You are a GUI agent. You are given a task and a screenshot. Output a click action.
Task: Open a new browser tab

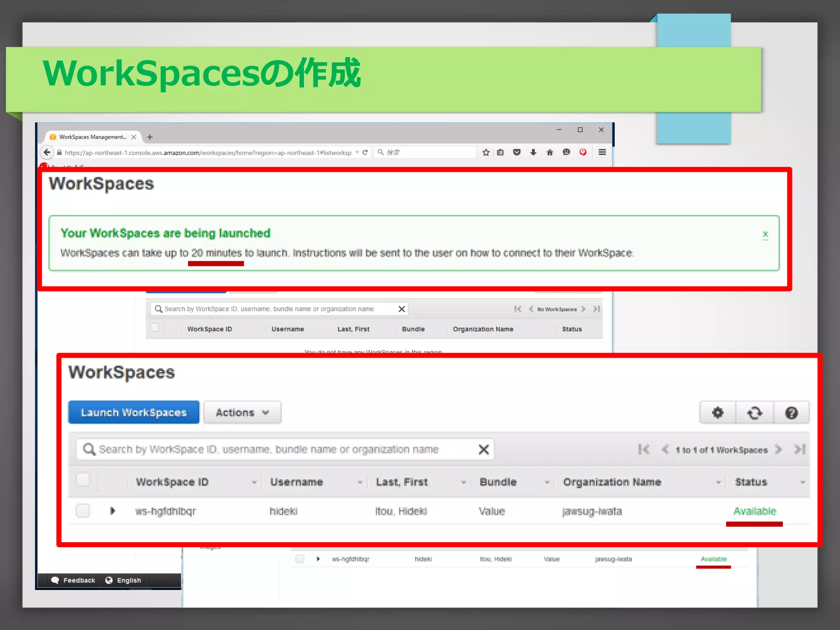(x=150, y=137)
